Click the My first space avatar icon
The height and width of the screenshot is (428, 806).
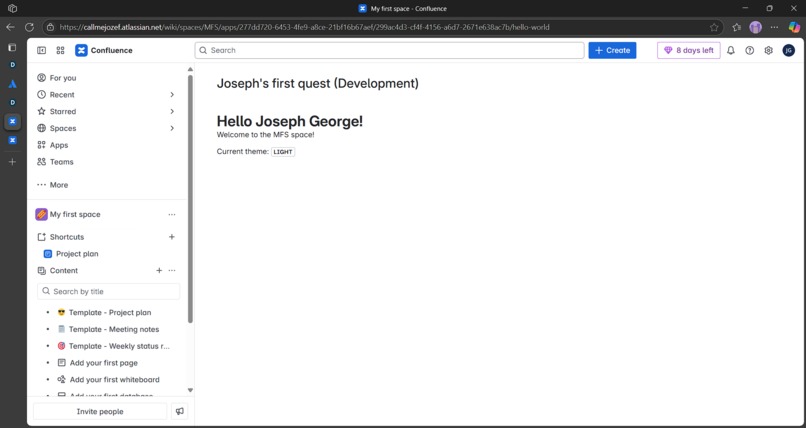[42, 214]
